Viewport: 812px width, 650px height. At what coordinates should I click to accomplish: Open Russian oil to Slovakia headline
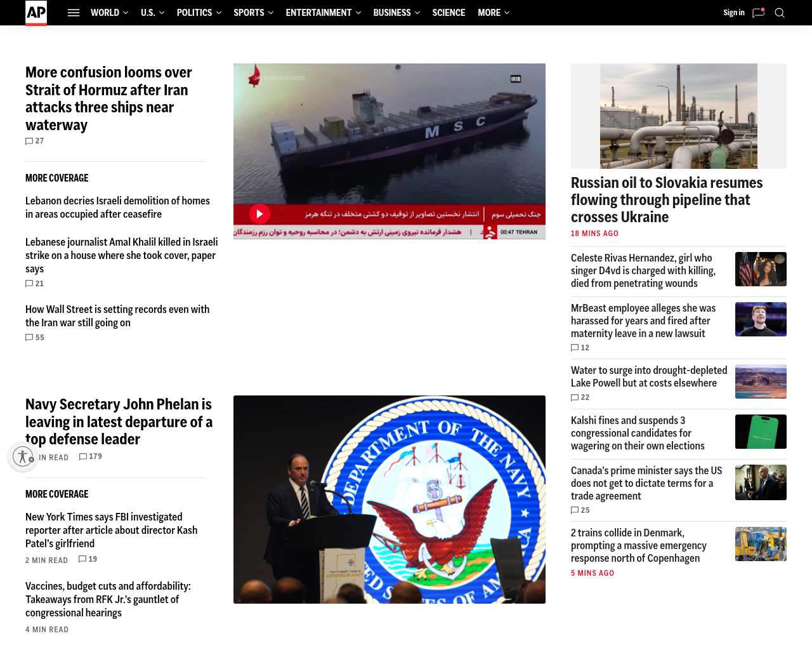667,200
